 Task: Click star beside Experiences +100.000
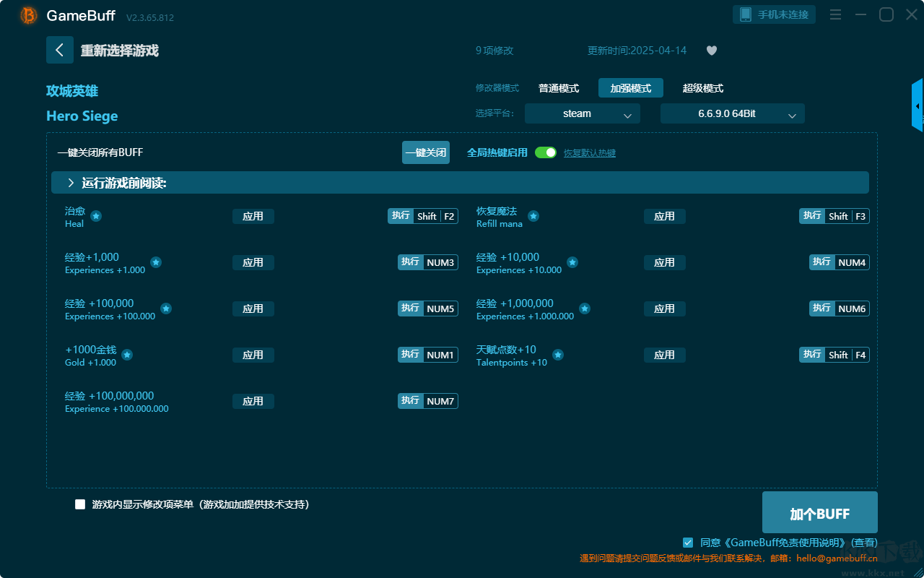(166, 309)
